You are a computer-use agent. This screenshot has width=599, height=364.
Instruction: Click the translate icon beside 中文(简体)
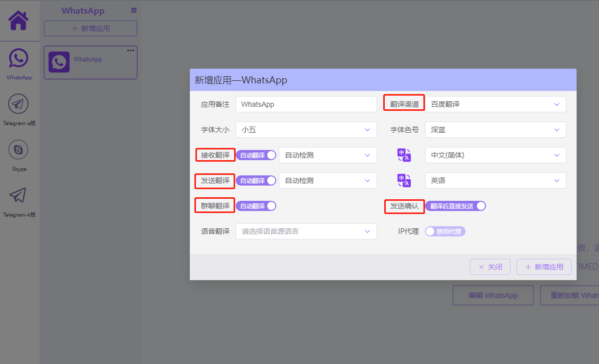tap(404, 155)
